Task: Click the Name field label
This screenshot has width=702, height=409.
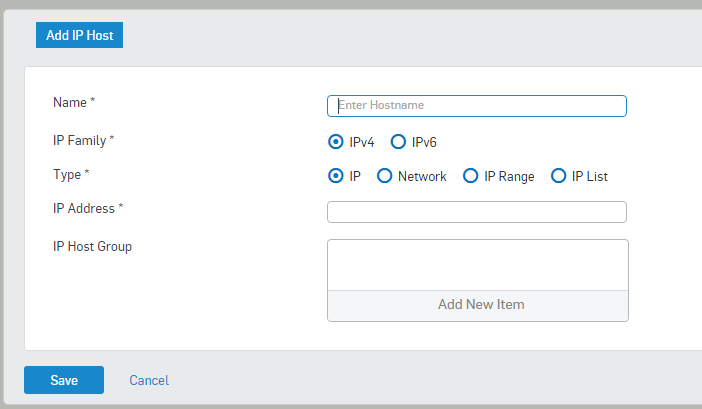Action: point(70,102)
